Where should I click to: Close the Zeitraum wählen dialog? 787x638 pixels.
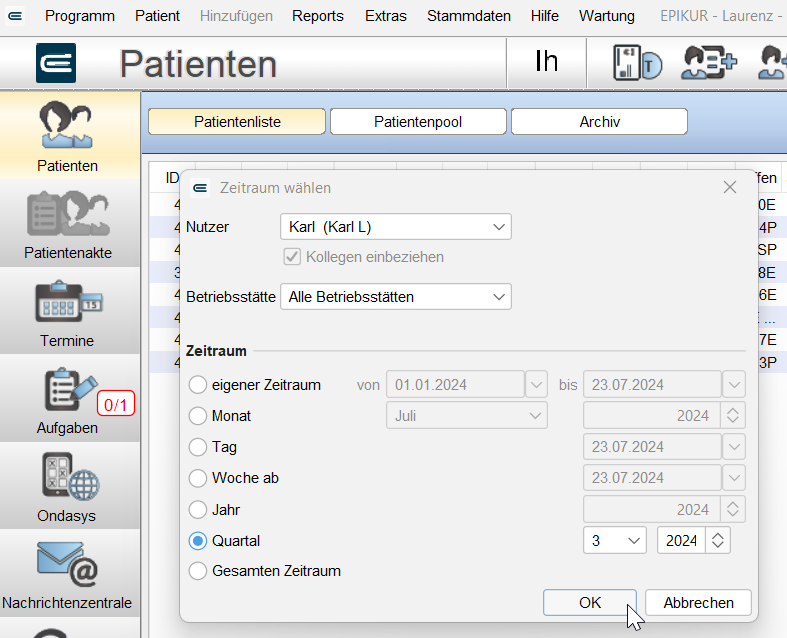[730, 187]
